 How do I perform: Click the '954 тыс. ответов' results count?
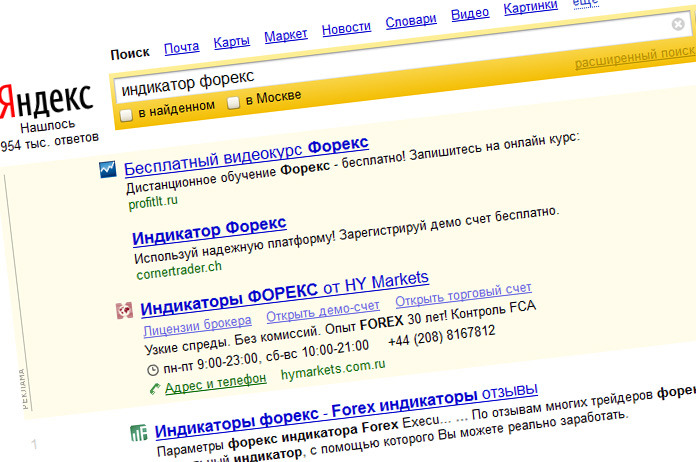click(49, 141)
